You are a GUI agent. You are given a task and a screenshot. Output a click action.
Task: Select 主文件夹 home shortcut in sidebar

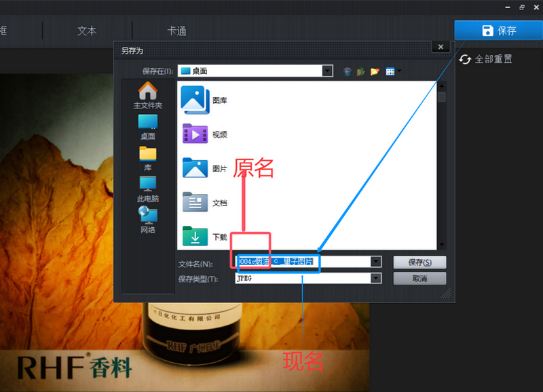pyautogui.click(x=147, y=96)
